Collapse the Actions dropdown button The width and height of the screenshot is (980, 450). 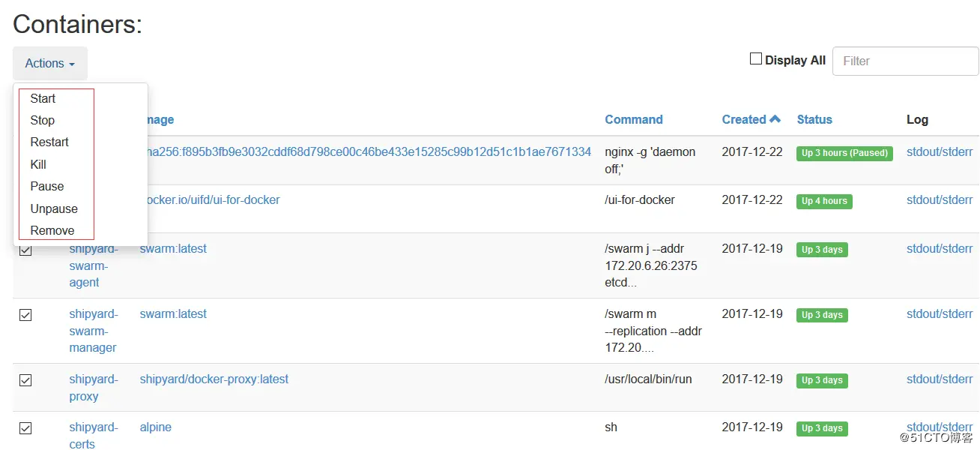[x=50, y=64]
